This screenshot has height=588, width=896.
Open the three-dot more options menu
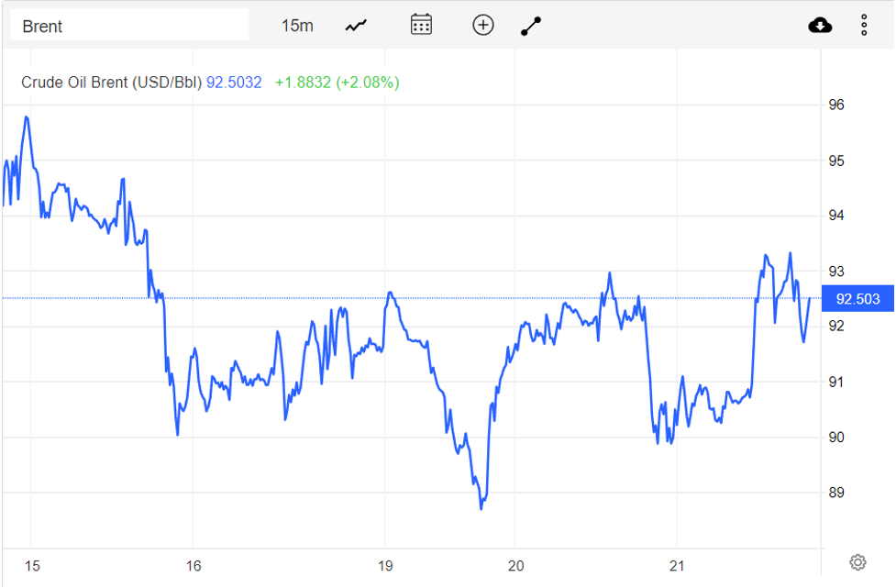[864, 25]
